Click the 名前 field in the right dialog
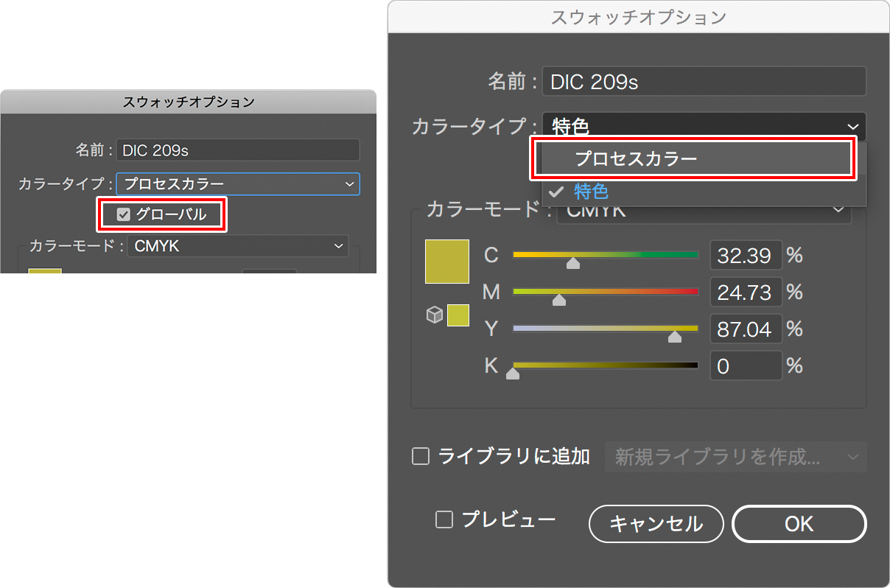The height and width of the screenshot is (588, 890). click(x=704, y=81)
